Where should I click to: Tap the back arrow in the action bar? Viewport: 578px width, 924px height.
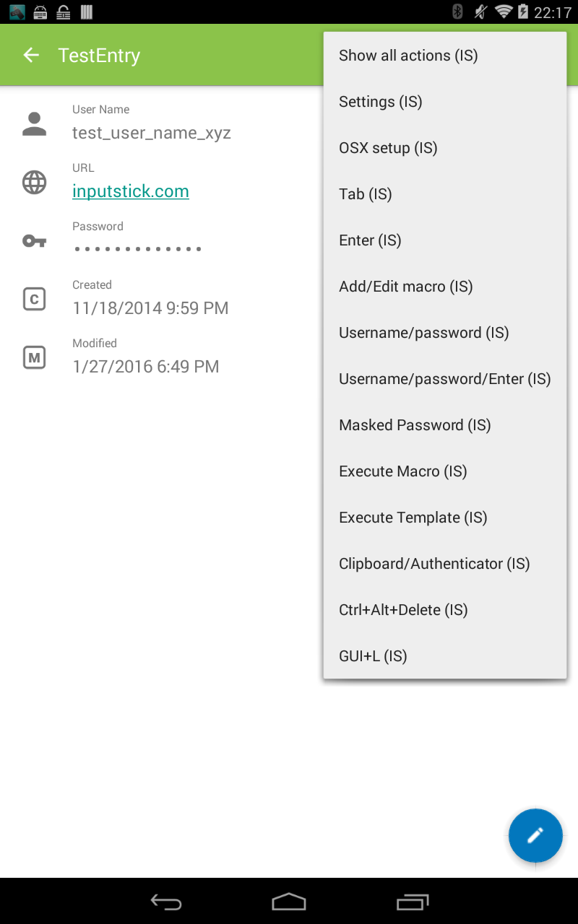click(31, 55)
